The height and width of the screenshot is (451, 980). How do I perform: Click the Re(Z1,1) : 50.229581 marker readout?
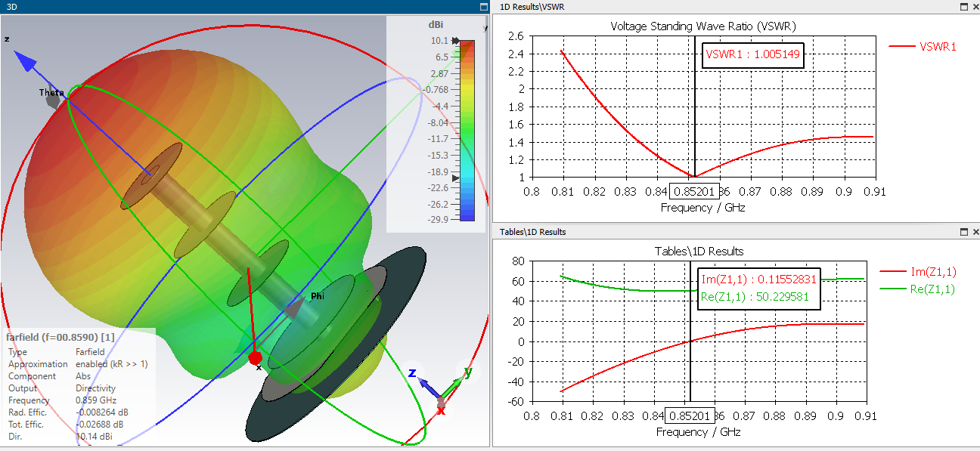coord(755,298)
